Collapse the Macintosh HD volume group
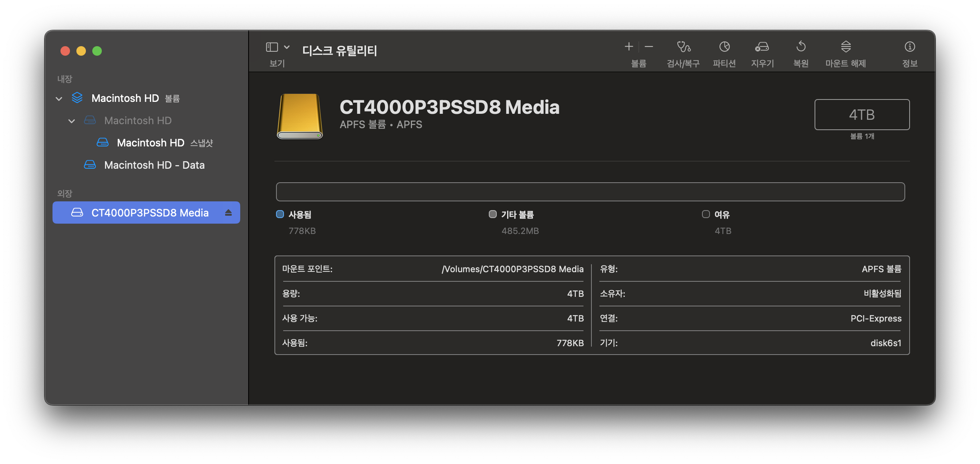This screenshot has width=980, height=464. 59,99
